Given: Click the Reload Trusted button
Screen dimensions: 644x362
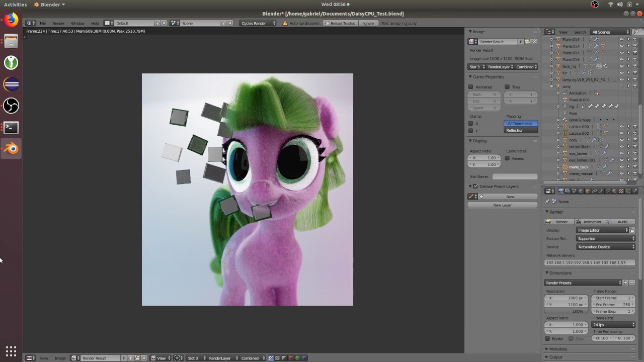Looking at the screenshot, I should tap(340, 23).
